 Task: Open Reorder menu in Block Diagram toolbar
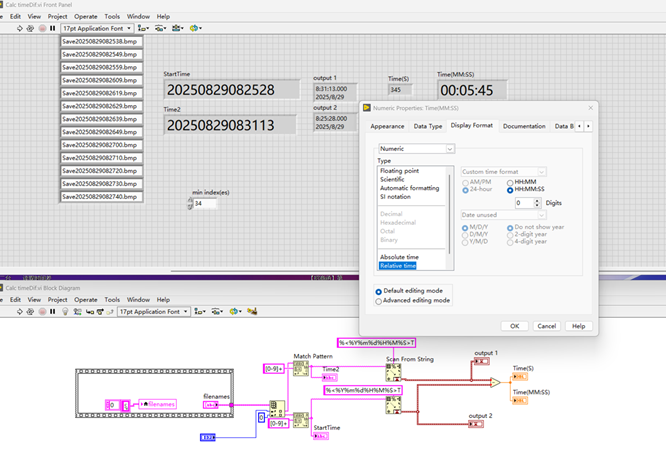(234, 311)
